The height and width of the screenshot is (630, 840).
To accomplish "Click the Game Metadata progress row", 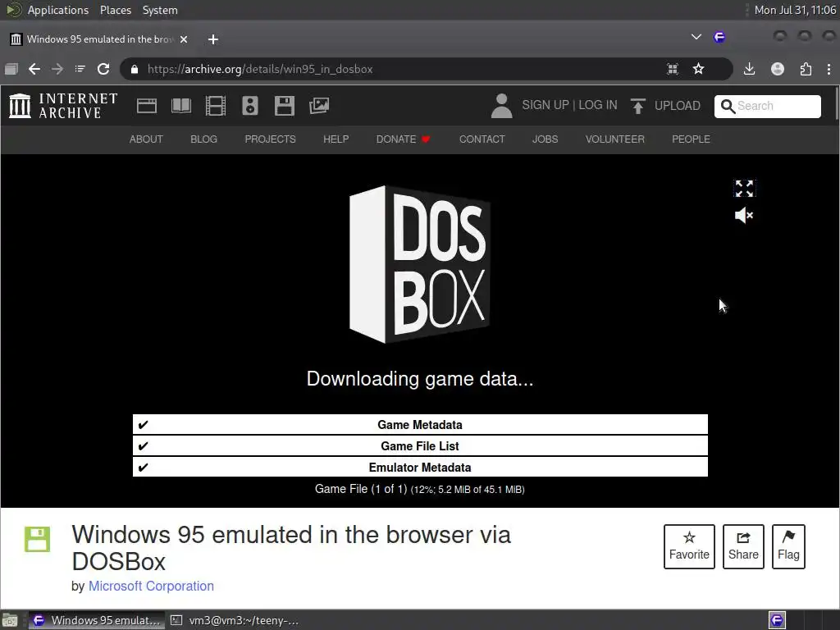I will coord(420,425).
